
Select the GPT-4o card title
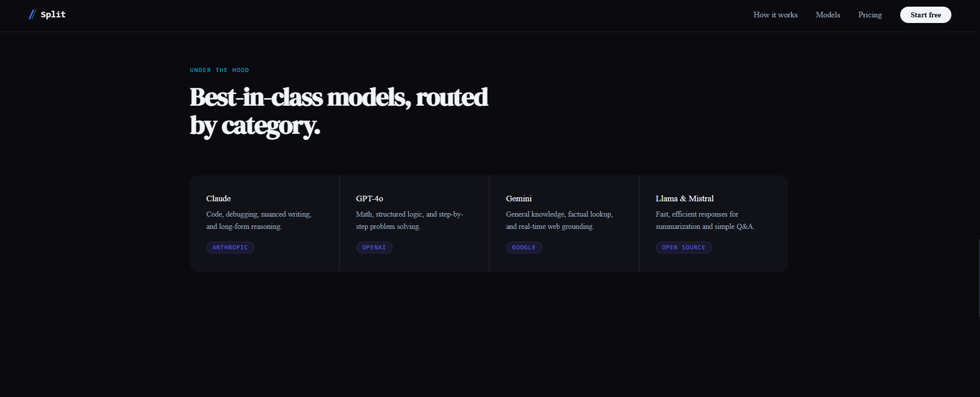370,198
